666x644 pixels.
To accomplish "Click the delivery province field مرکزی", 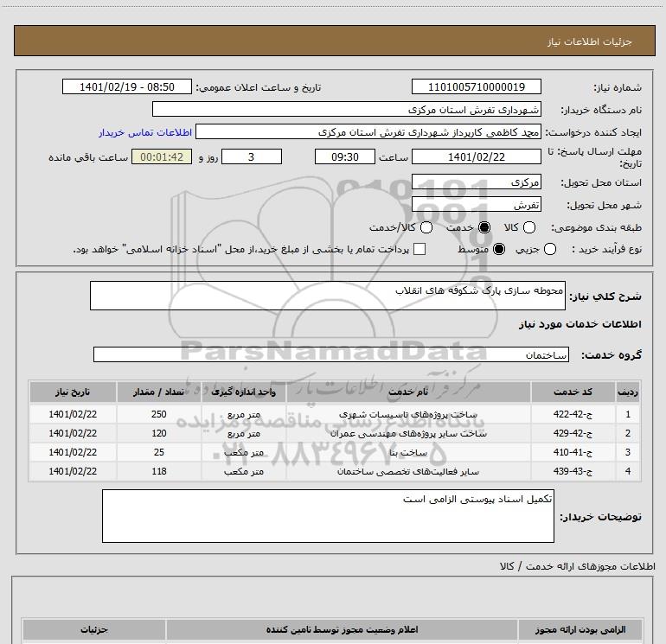I will [476, 182].
